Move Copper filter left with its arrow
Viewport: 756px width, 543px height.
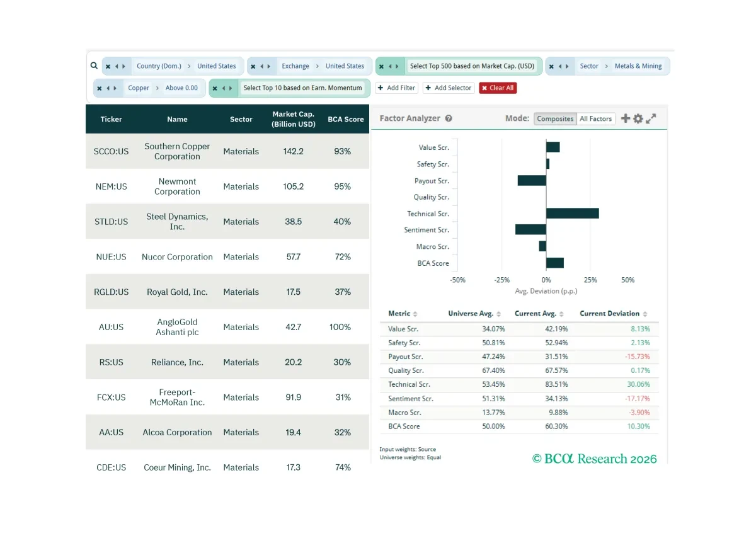pos(108,88)
